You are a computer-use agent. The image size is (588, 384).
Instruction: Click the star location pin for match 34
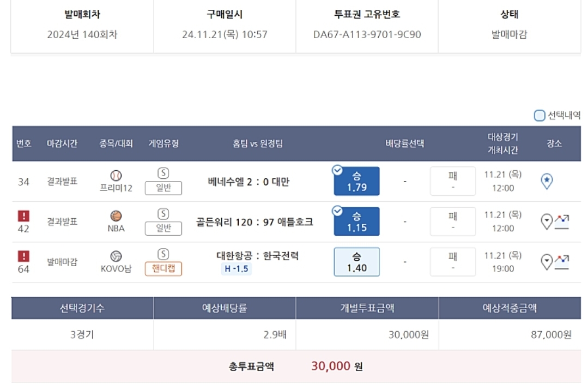[547, 181]
